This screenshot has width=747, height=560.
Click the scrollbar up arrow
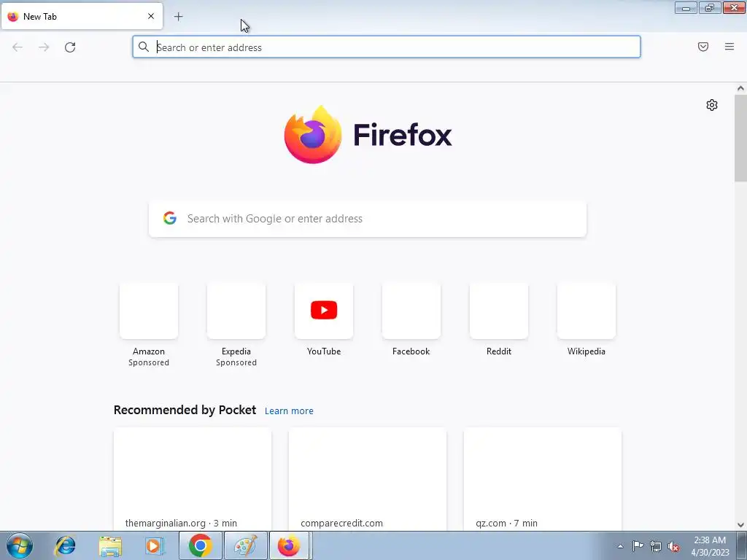click(740, 88)
